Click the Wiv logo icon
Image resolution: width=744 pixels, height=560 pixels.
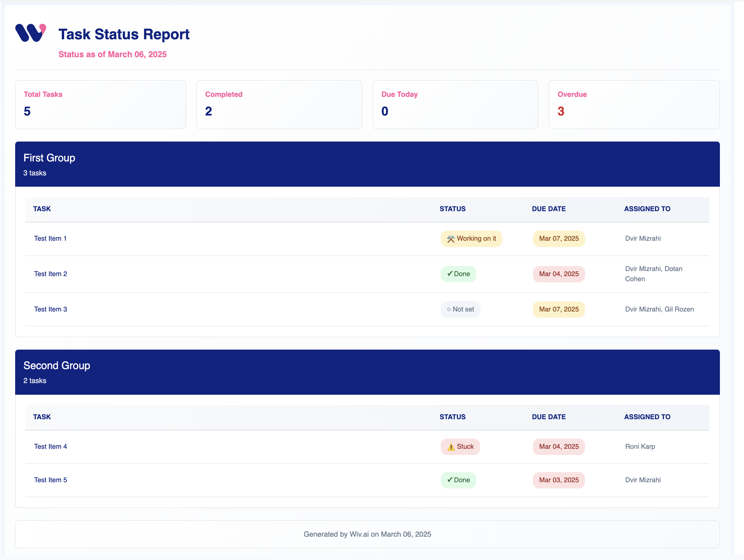(30, 33)
